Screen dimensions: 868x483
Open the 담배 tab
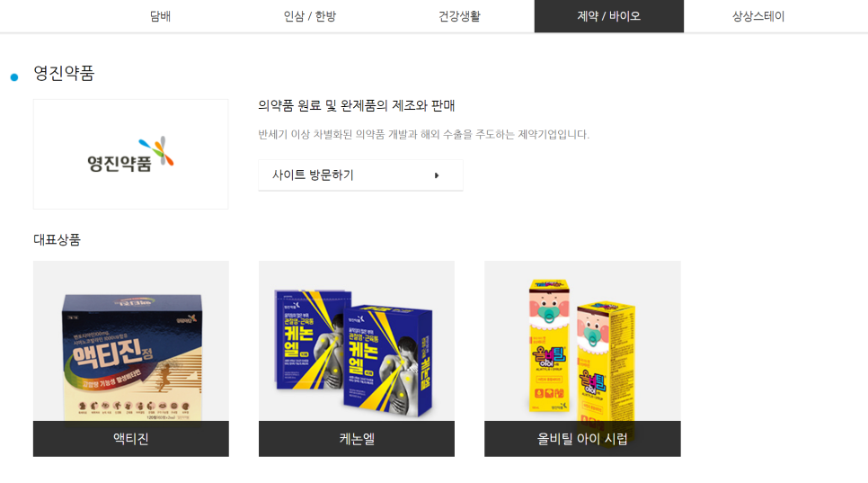click(161, 16)
